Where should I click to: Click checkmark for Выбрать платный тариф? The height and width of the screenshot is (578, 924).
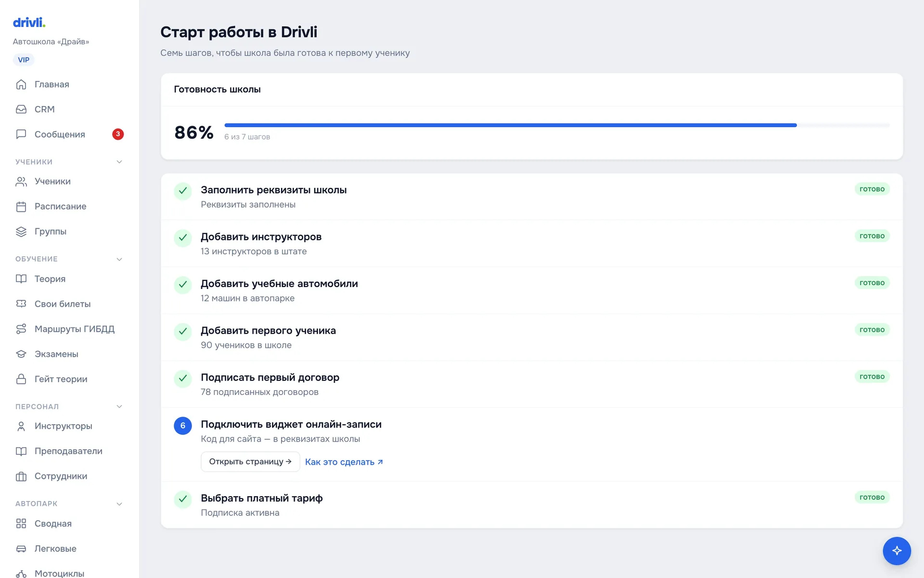pos(183,499)
